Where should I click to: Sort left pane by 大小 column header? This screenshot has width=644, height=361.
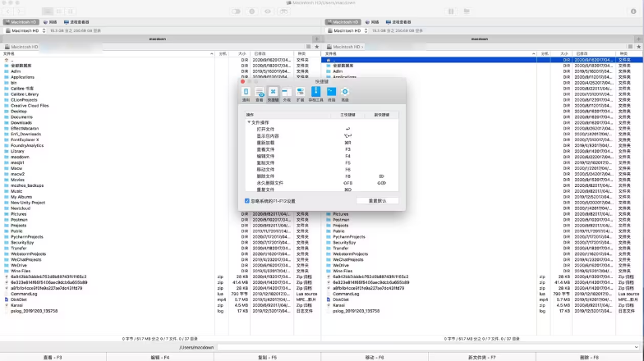click(241, 54)
